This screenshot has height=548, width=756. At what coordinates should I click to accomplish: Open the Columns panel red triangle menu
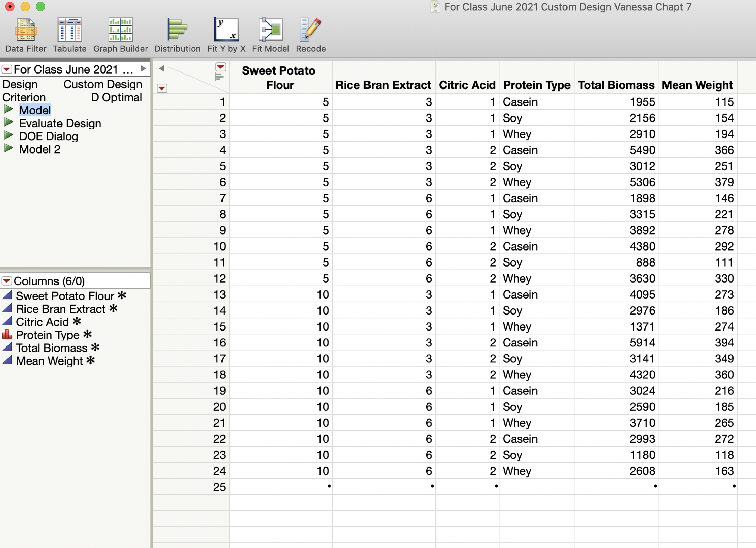[6, 281]
